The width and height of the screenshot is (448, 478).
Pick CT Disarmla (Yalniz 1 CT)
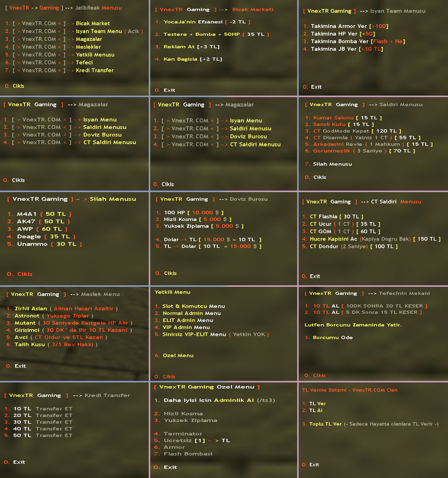[363, 137]
